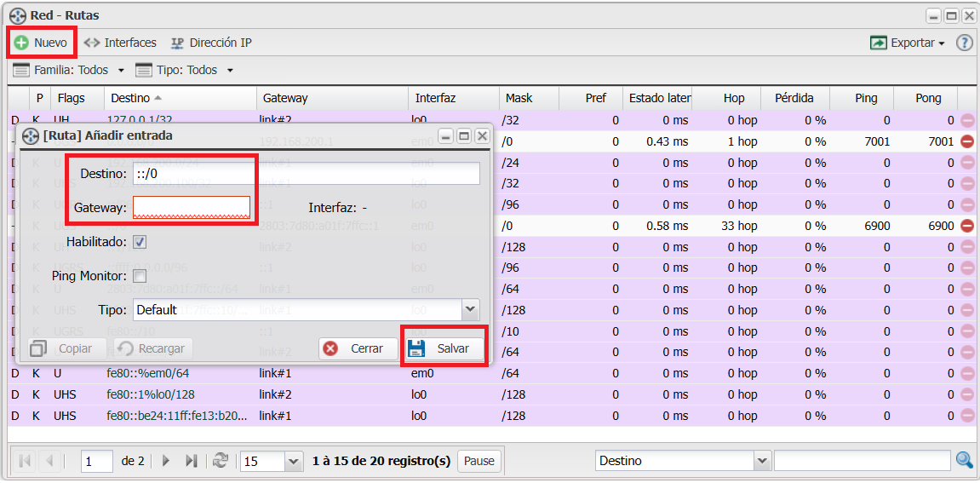Viewport: 980px width, 483px height.
Task: Click the refresh icon in pagination bar
Action: (221, 461)
